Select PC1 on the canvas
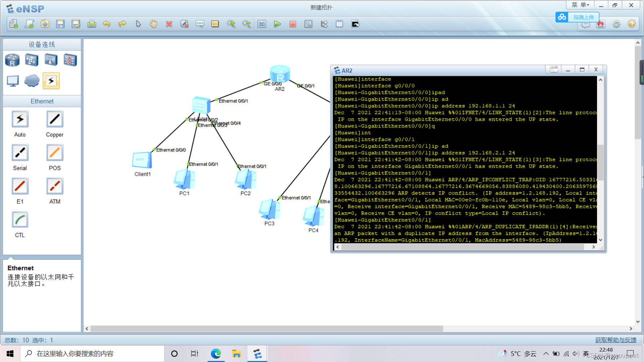 click(x=184, y=179)
